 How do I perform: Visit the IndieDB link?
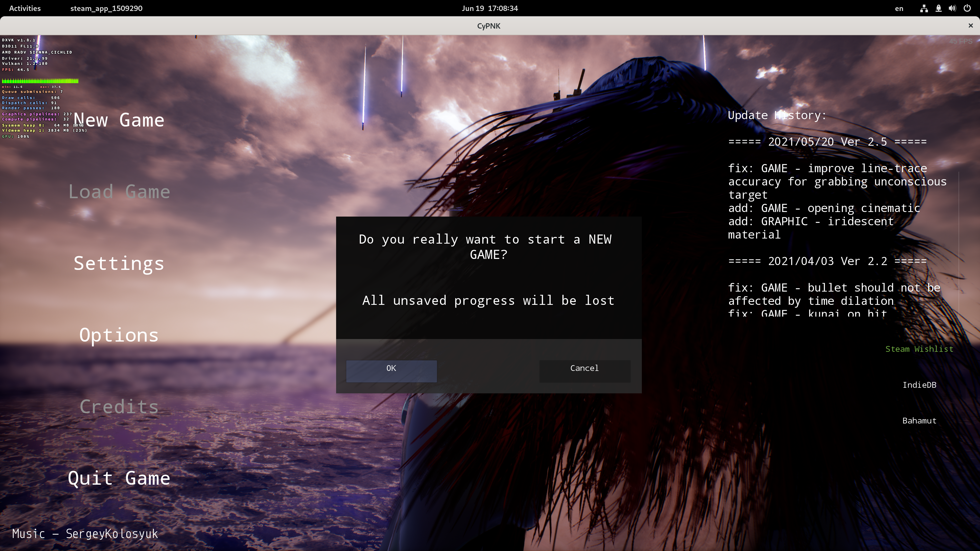(919, 385)
